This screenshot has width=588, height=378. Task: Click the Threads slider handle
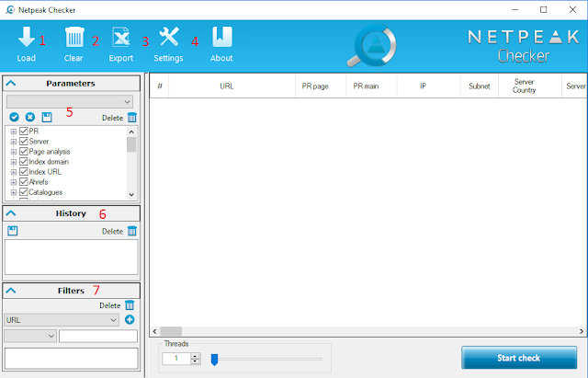(214, 360)
